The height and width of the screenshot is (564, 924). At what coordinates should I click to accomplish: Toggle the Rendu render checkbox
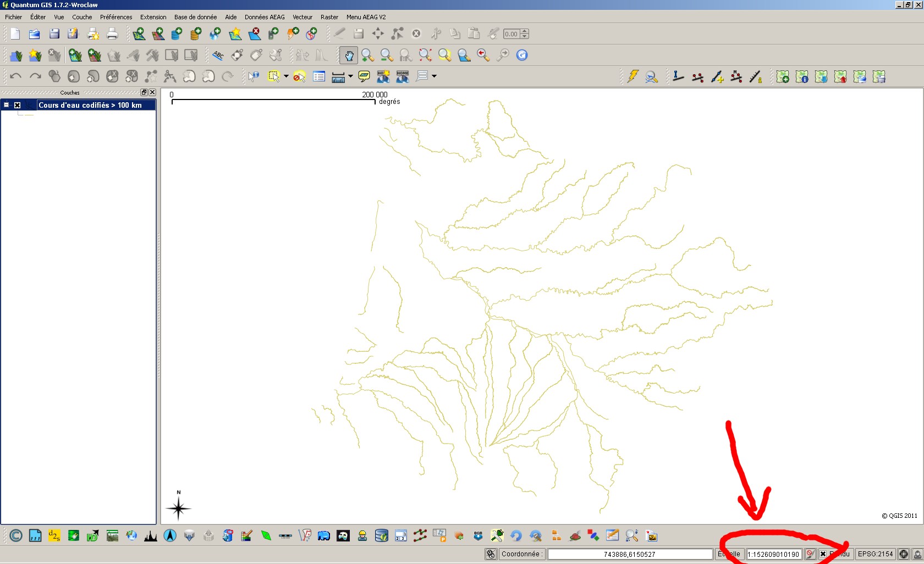point(823,554)
